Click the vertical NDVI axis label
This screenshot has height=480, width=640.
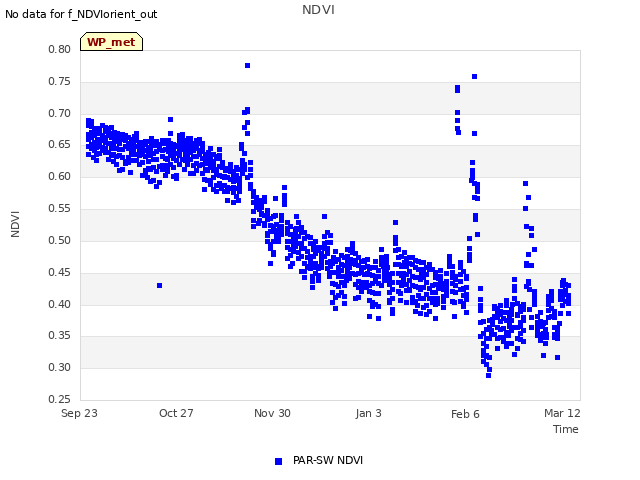click(x=15, y=224)
